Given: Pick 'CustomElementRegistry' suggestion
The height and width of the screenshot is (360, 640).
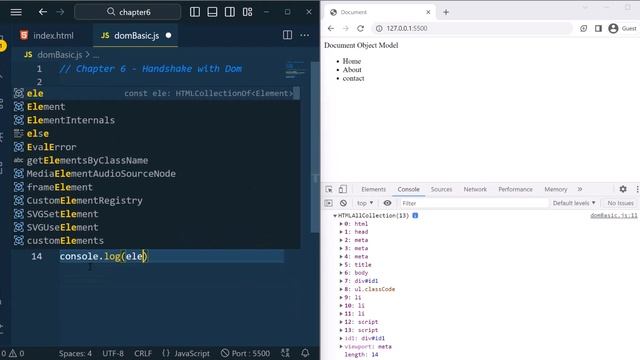Looking at the screenshot, I should click(156, 201).
